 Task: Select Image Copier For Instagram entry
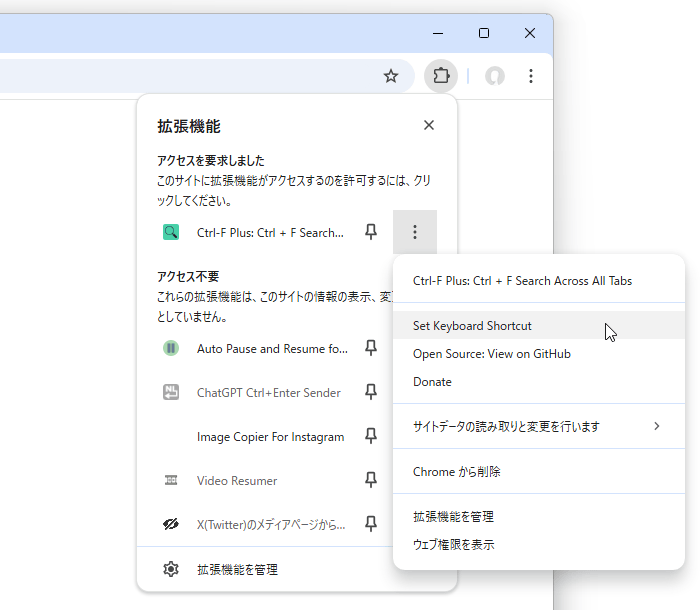(x=271, y=436)
